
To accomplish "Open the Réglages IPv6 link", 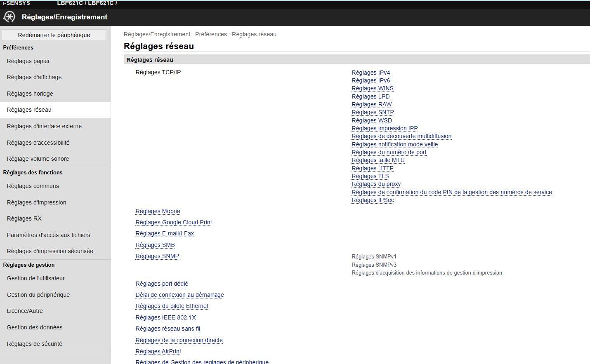I will pyautogui.click(x=371, y=80).
